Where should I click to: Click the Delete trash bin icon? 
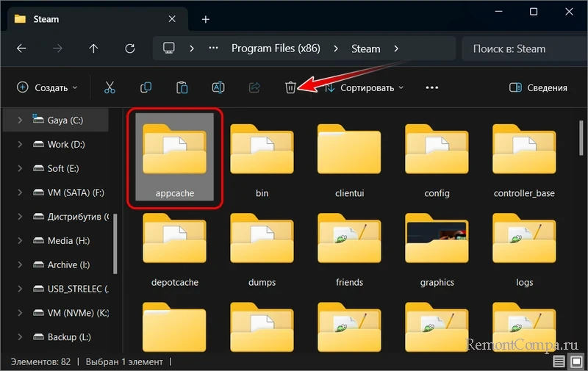[290, 87]
